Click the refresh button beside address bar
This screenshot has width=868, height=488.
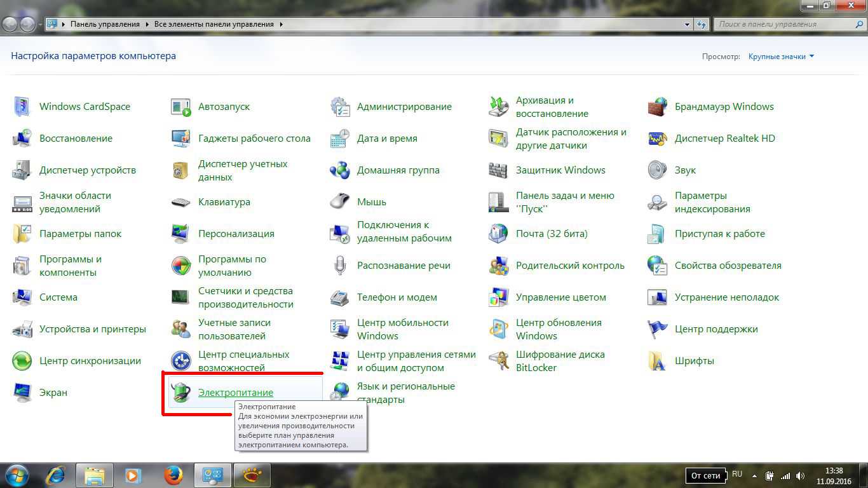click(702, 24)
